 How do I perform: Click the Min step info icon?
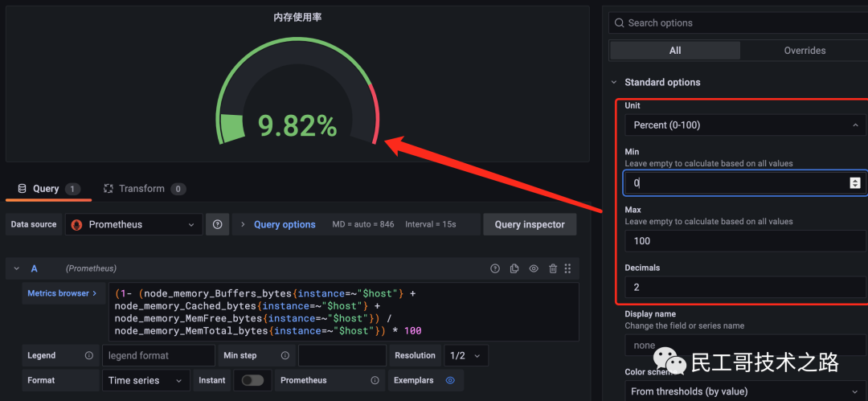(285, 355)
